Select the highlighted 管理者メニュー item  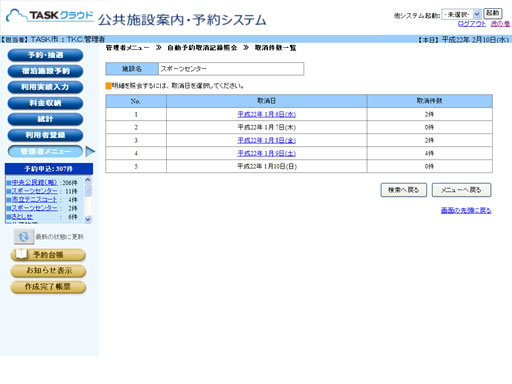point(45,151)
